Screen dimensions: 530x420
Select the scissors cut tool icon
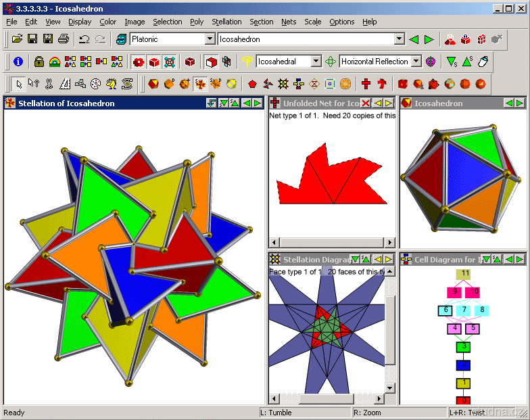click(x=49, y=84)
